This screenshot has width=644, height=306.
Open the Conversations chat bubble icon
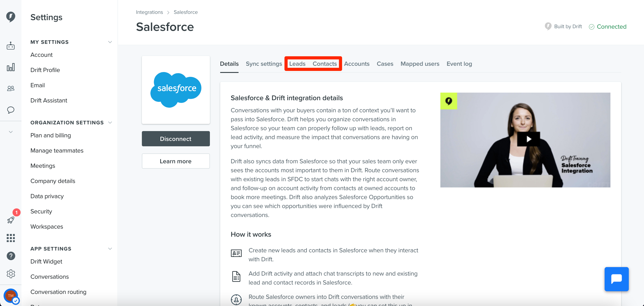tap(11, 110)
